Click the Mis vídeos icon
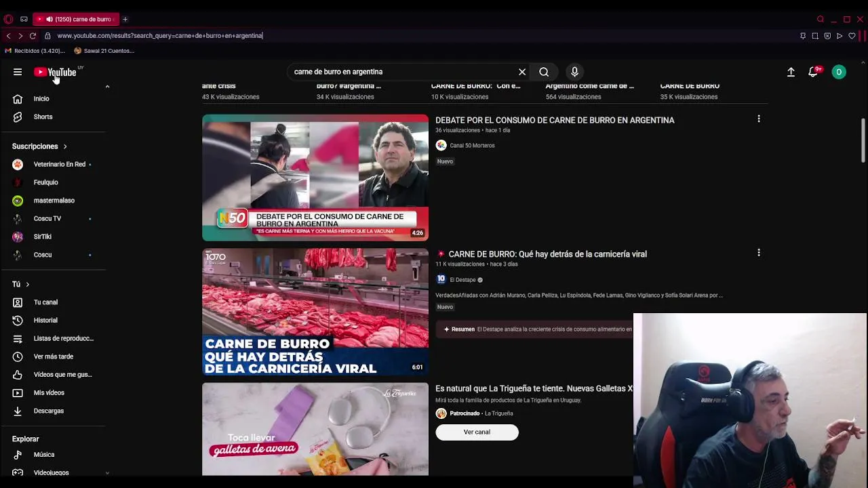Viewport: 868px width, 488px height. pyautogui.click(x=18, y=392)
